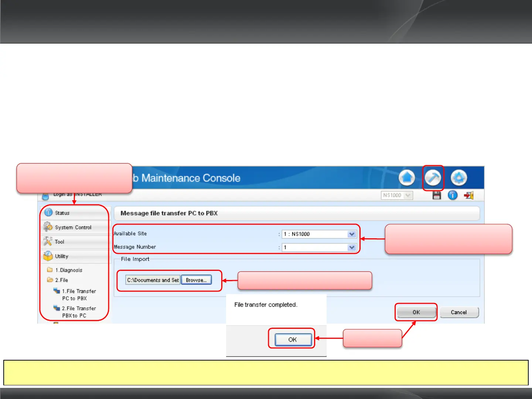Click the "File Import" group label
This screenshot has height=399, width=532.
pyautogui.click(x=135, y=259)
